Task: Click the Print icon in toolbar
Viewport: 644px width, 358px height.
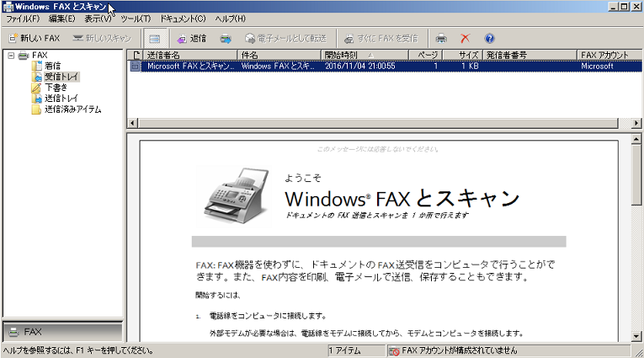Action: pyautogui.click(x=441, y=39)
